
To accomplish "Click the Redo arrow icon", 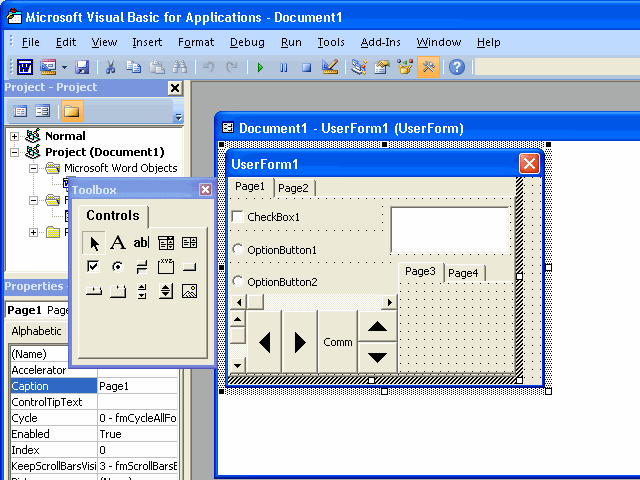I will pos(231,67).
